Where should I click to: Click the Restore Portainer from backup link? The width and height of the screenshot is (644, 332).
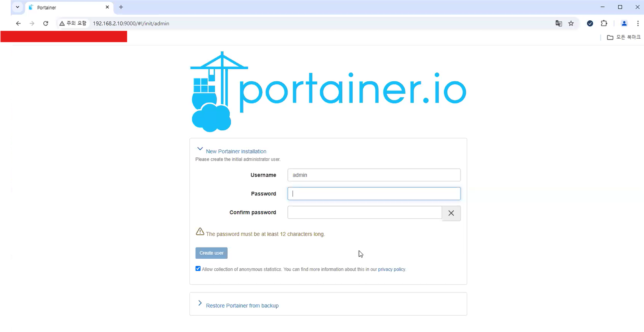242,306
